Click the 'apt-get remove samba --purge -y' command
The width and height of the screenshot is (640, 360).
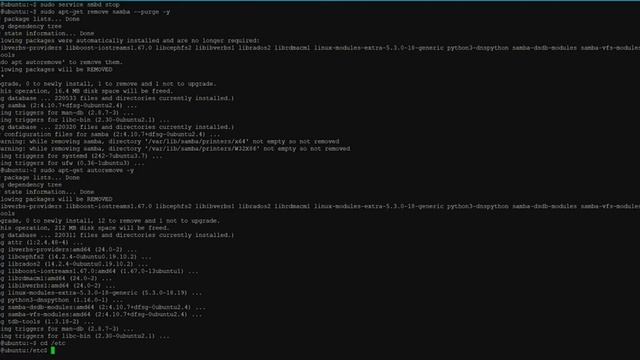coord(112,12)
